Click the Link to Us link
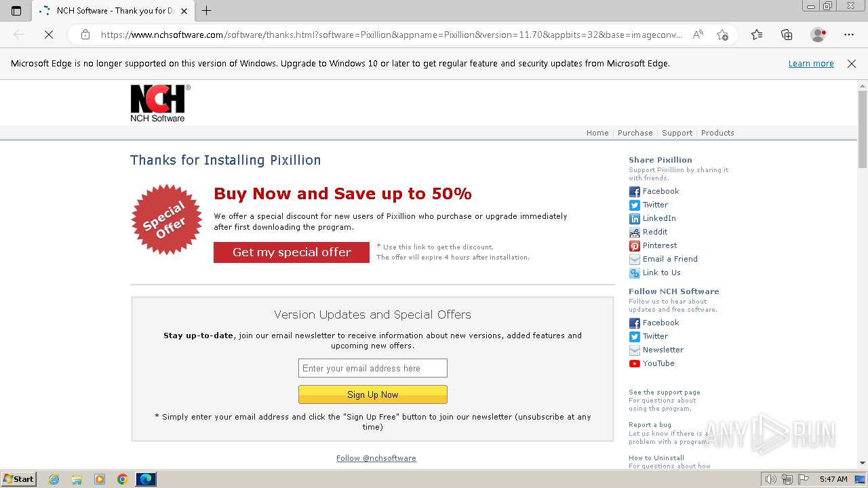 tap(661, 272)
